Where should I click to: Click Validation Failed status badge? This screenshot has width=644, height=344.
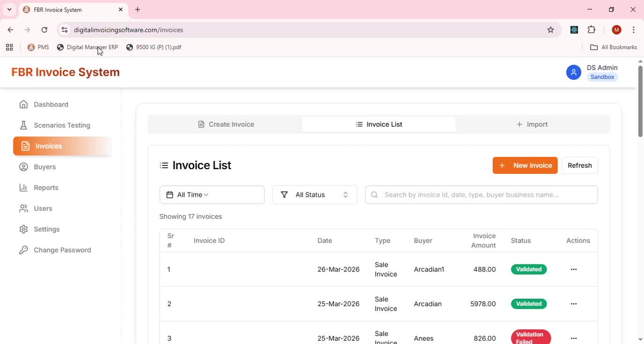531,337
